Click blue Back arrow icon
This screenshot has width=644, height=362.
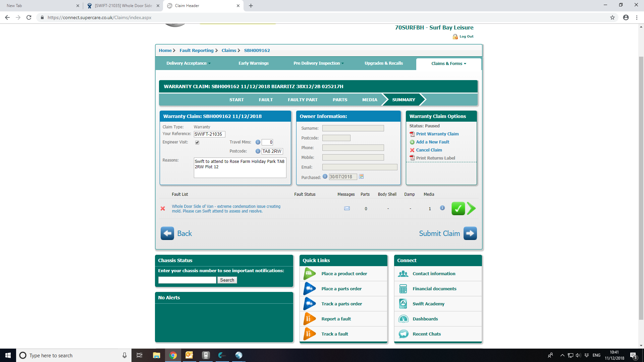coord(167,233)
